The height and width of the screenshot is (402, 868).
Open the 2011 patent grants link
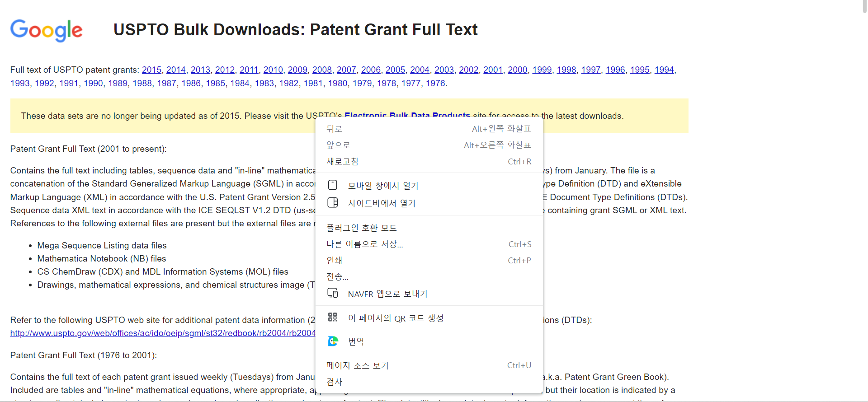click(x=249, y=70)
